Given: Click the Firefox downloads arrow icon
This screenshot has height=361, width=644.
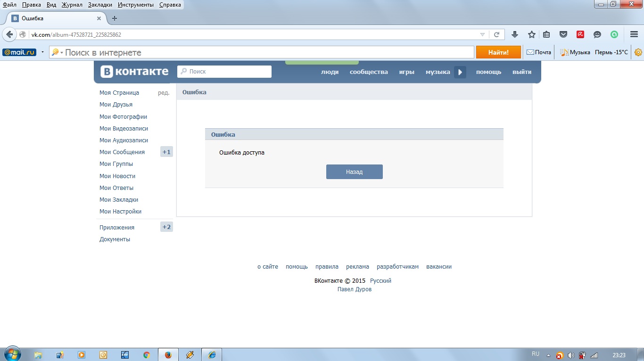Looking at the screenshot, I should click(515, 34).
